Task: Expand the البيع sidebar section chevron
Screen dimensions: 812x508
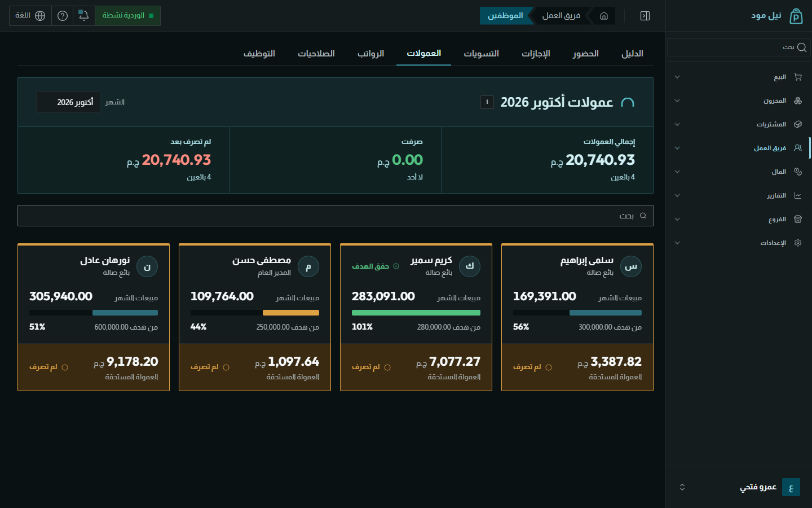Action: (x=677, y=77)
